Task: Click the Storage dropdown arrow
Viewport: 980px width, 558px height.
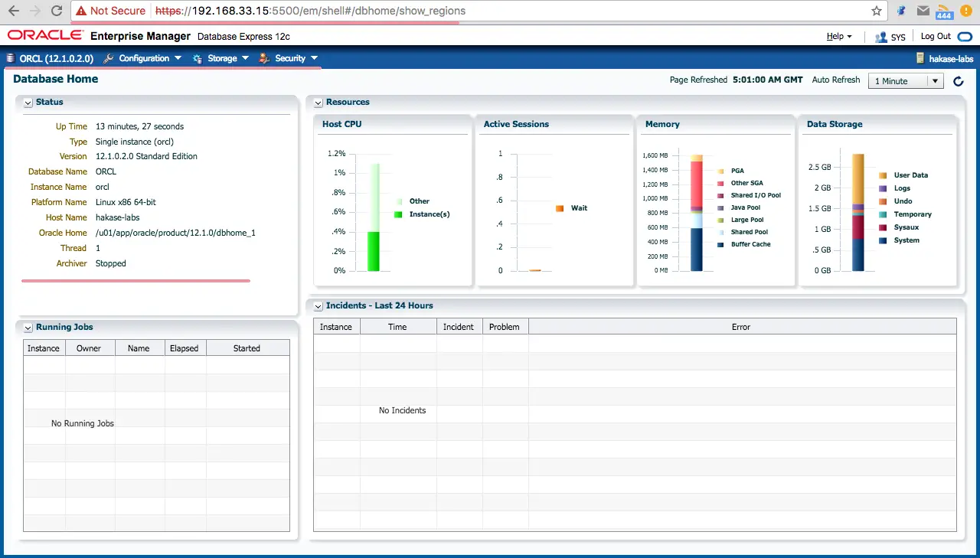Action: (245, 58)
